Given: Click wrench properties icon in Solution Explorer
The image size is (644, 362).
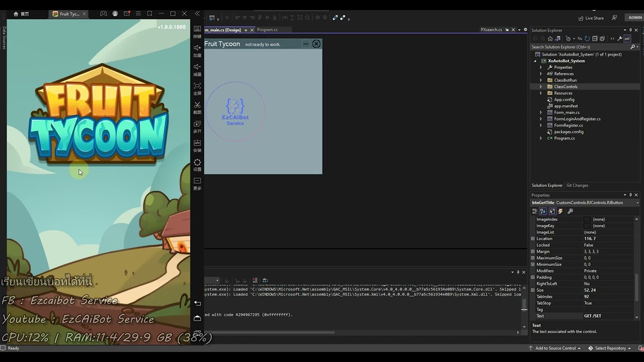Looking at the screenshot, I should coord(620,39).
